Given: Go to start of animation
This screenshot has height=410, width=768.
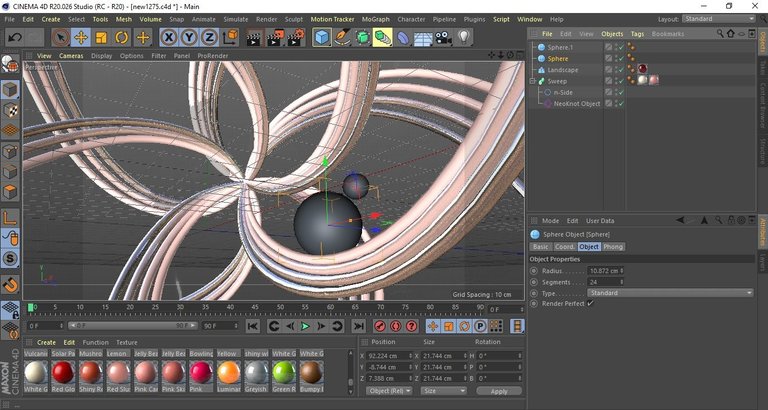Looking at the screenshot, I should (253, 326).
